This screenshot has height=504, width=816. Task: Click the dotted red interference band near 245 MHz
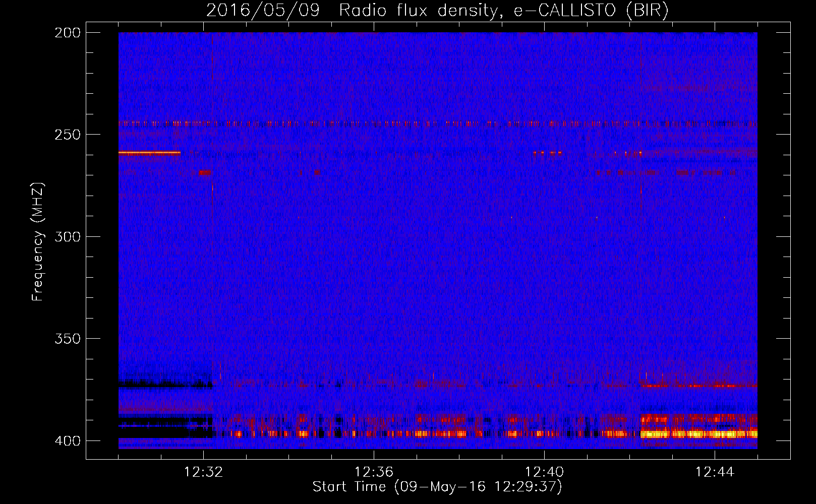click(x=438, y=123)
